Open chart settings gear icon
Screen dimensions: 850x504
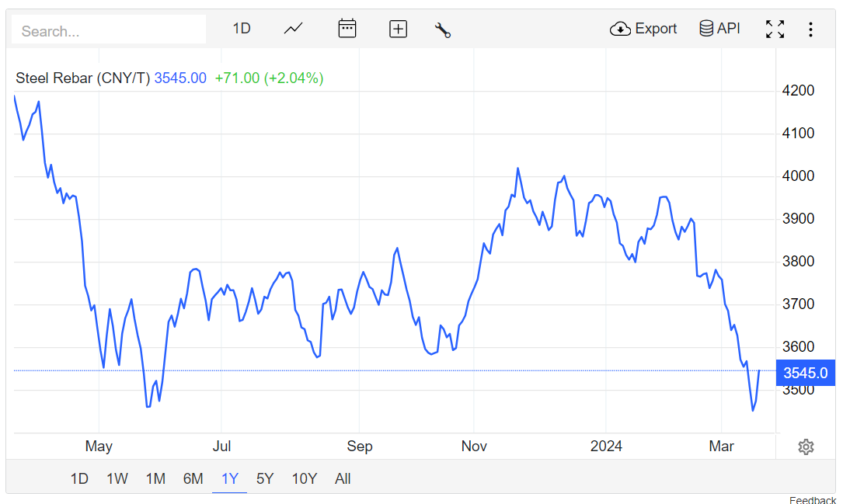(x=806, y=447)
